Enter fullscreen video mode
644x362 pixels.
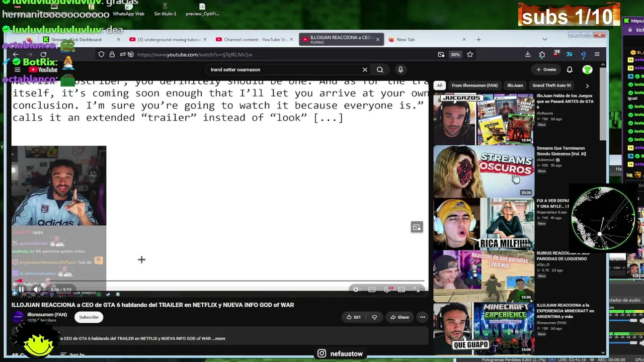[x=417, y=290]
